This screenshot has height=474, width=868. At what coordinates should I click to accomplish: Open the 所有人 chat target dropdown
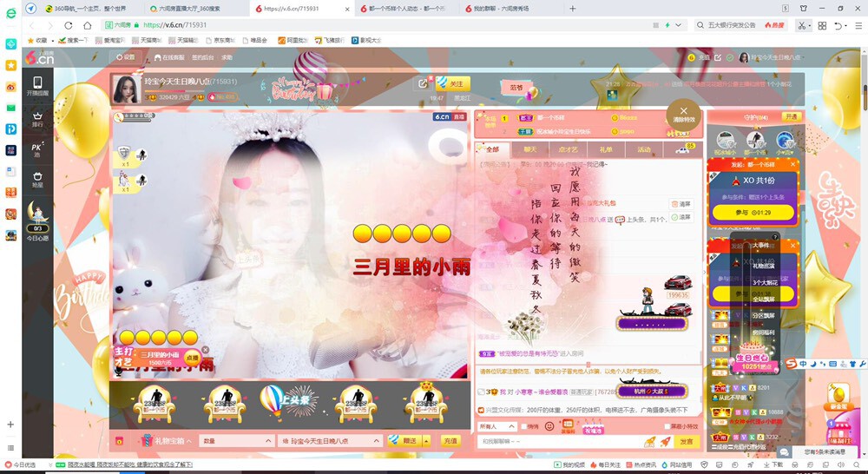tap(496, 426)
